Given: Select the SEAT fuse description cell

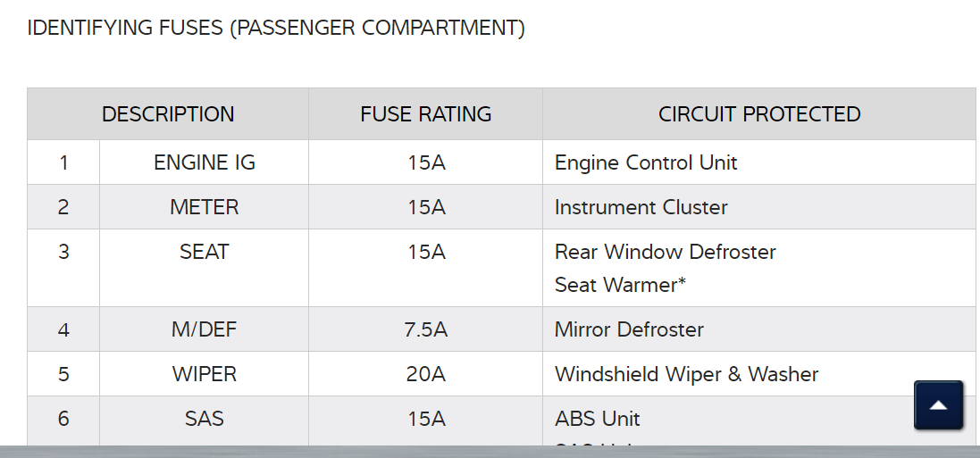Looking at the screenshot, I should pyautogui.click(x=205, y=252).
